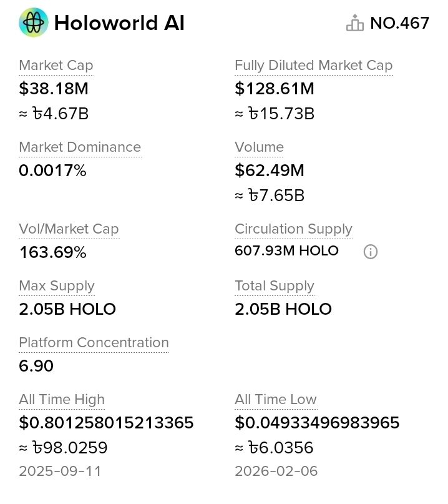Screen dimensions: 448x504
Task: Click the Holoworld AI title text
Action: tap(119, 23)
